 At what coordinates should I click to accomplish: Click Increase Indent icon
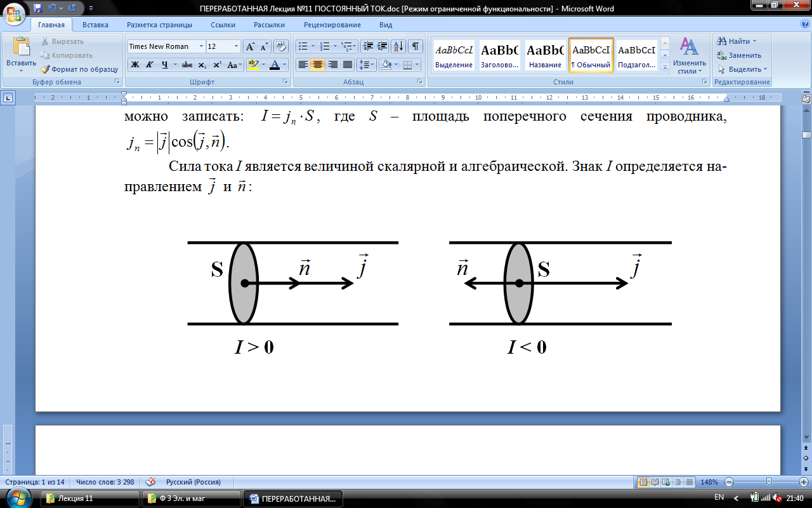click(x=383, y=46)
